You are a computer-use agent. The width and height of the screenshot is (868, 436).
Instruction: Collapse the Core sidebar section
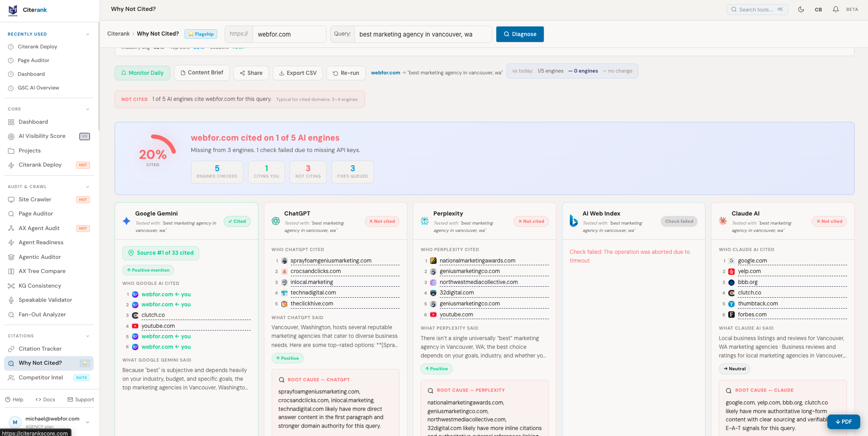point(88,109)
